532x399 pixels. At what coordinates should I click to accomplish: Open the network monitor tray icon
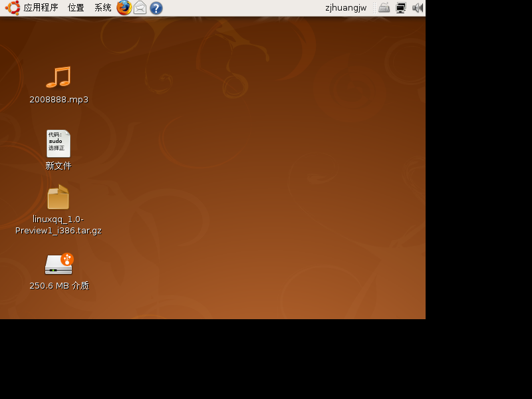[401, 7]
